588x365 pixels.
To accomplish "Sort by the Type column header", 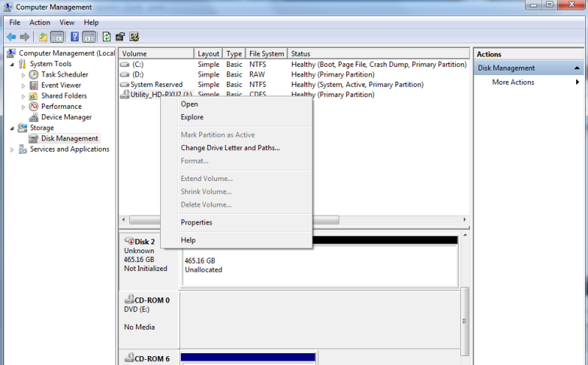I will point(234,54).
